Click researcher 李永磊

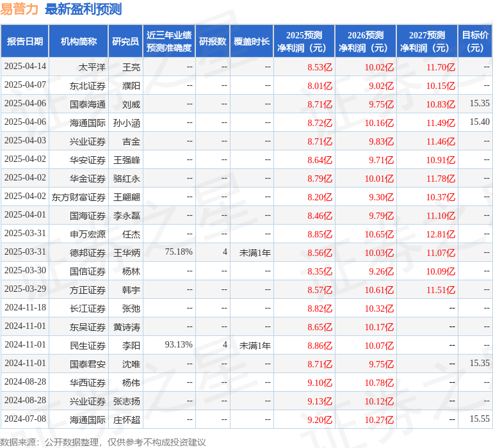pyautogui.click(x=127, y=216)
